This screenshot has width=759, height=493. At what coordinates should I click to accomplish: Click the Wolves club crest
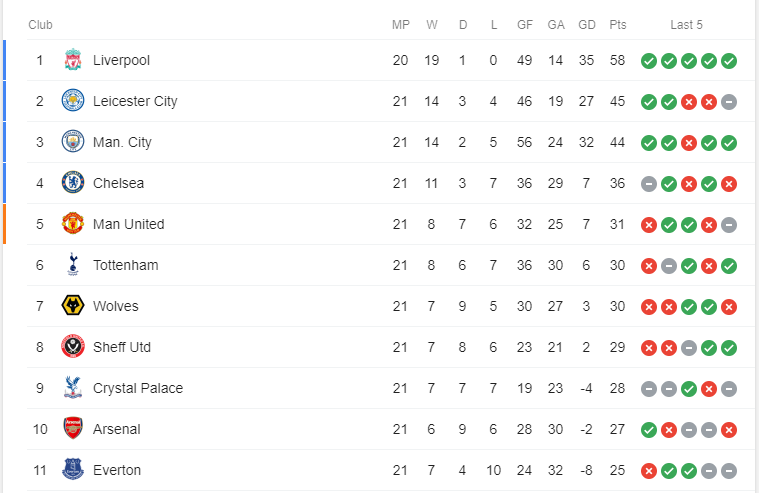click(x=73, y=306)
